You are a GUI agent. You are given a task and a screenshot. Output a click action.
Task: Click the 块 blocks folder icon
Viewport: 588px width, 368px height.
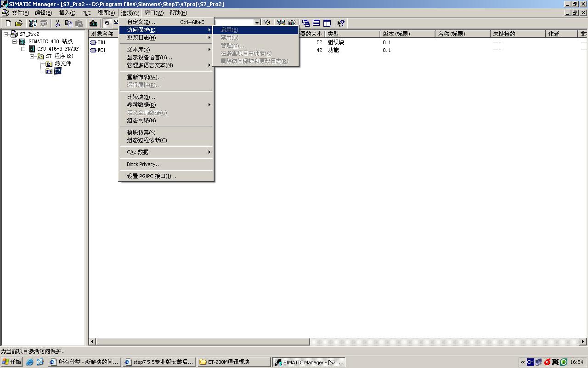coord(49,71)
